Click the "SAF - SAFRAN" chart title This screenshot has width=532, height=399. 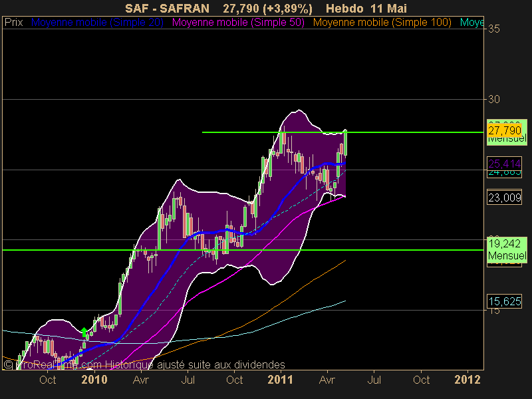168,8
